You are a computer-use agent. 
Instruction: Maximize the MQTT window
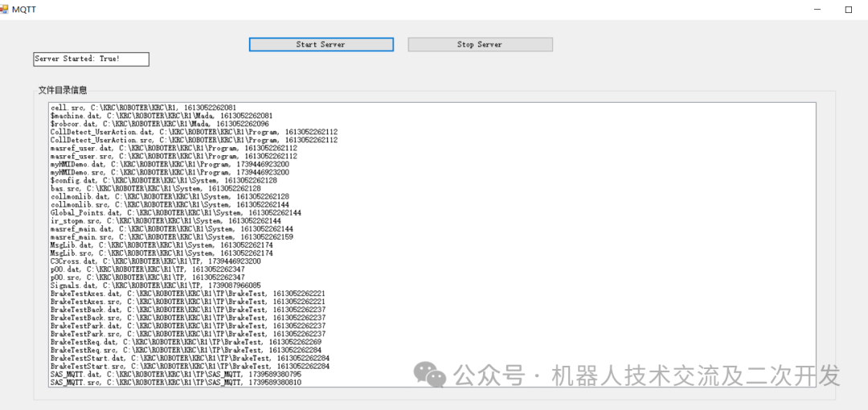pyautogui.click(x=848, y=10)
